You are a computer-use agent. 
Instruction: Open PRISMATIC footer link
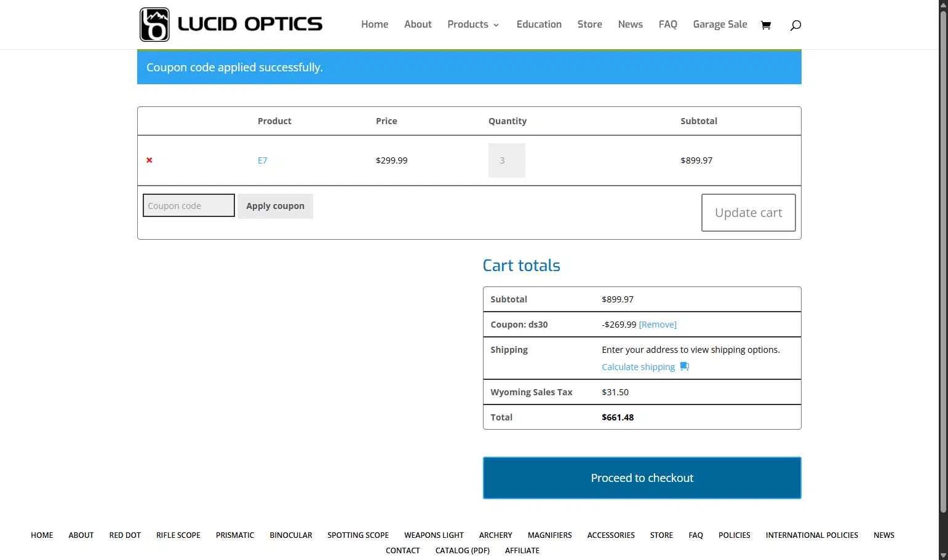click(x=235, y=535)
